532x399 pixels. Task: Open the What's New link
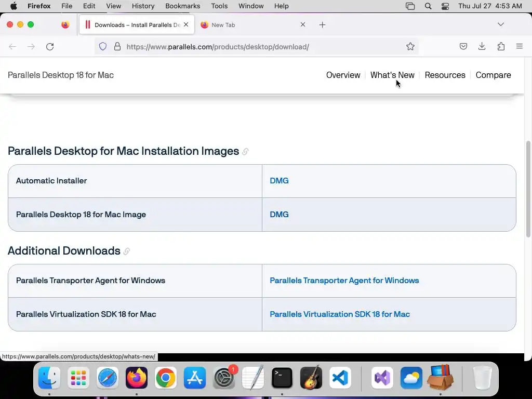pyautogui.click(x=392, y=75)
